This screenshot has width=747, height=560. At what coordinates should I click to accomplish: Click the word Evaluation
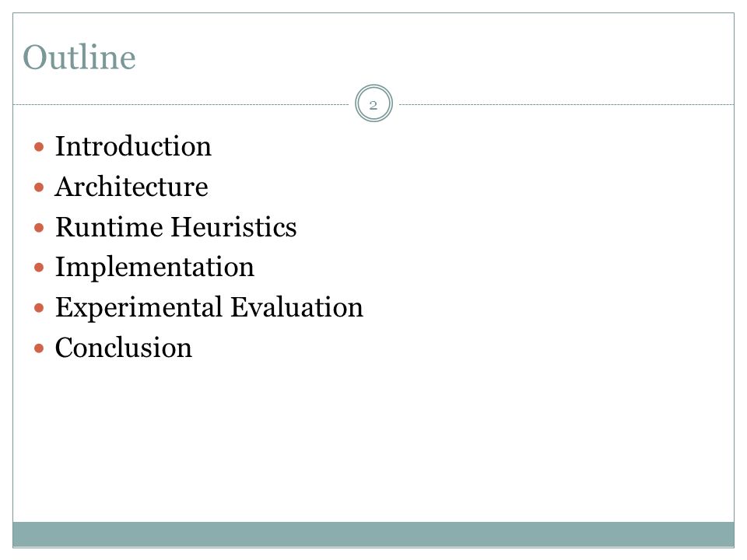pos(296,307)
